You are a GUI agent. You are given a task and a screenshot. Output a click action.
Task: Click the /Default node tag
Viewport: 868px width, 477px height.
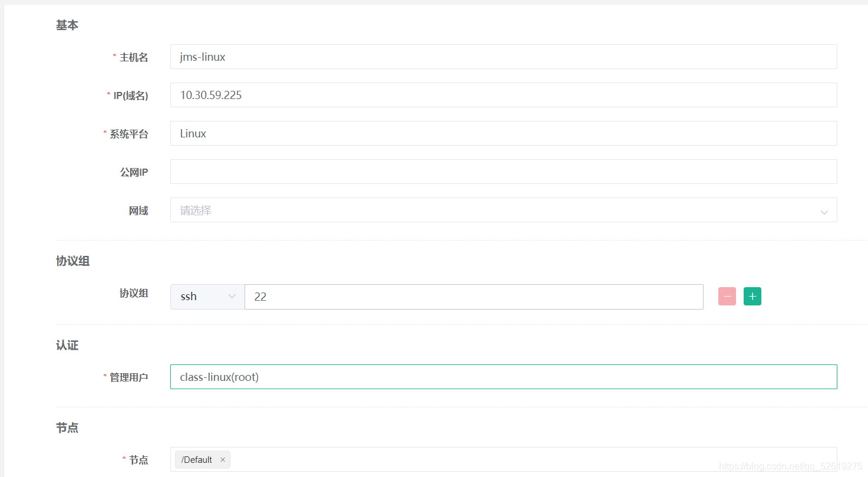[202, 460]
